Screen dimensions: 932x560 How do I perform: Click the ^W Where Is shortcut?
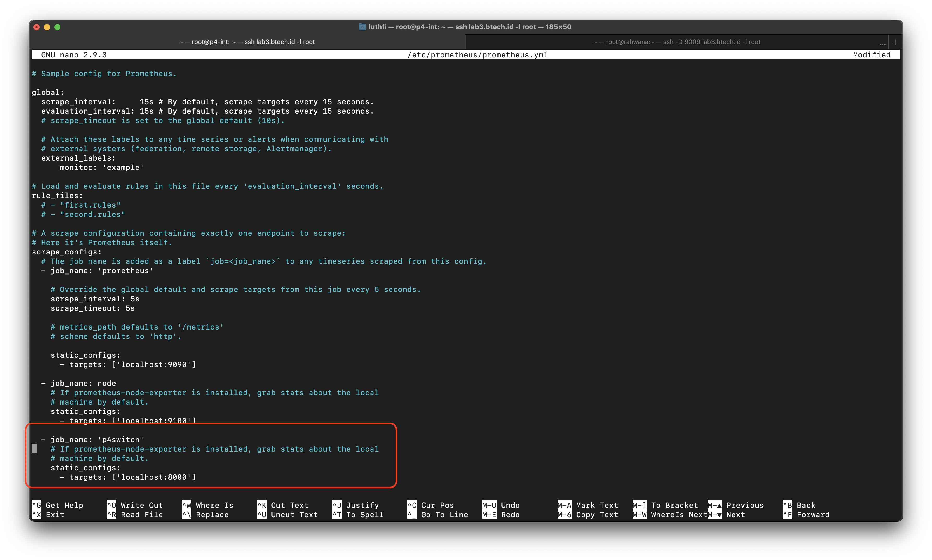coord(208,505)
